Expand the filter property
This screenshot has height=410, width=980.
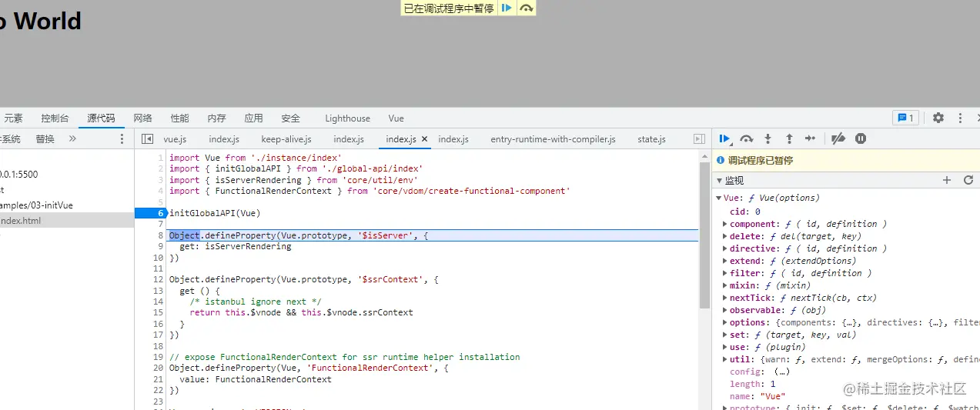725,273
